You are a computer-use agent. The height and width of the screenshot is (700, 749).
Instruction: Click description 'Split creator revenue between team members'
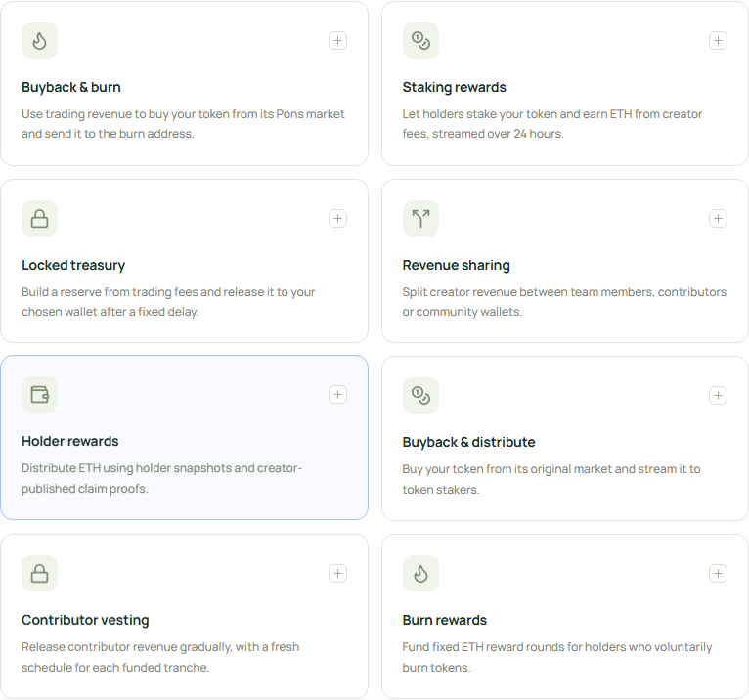point(564,302)
